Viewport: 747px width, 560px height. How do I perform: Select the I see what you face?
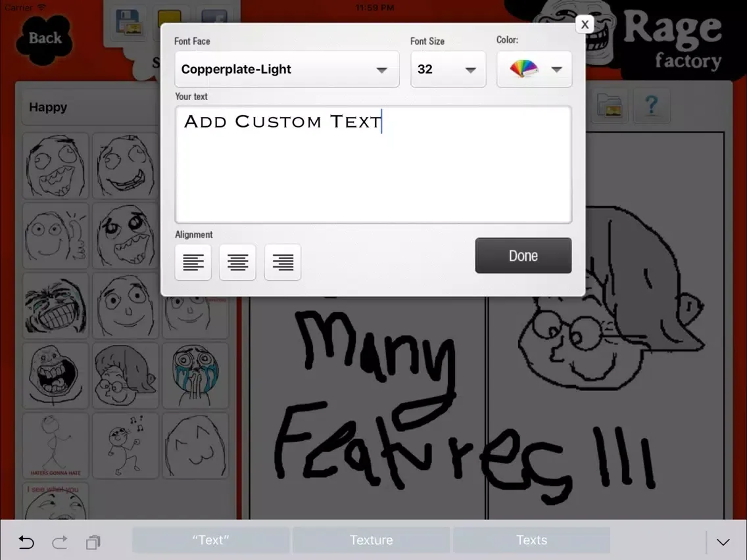tap(56, 501)
